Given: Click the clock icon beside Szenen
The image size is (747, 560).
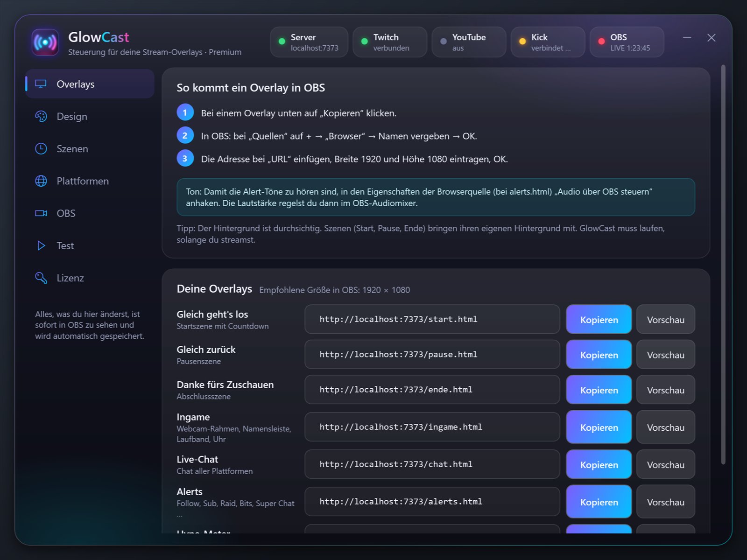Looking at the screenshot, I should 41,148.
